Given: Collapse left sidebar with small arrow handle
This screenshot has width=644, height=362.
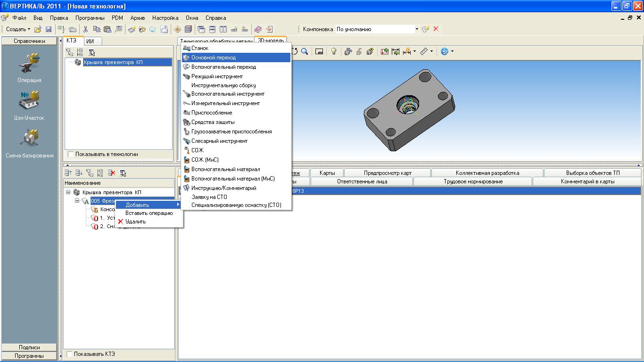Looking at the screenshot, I should pos(60,41).
